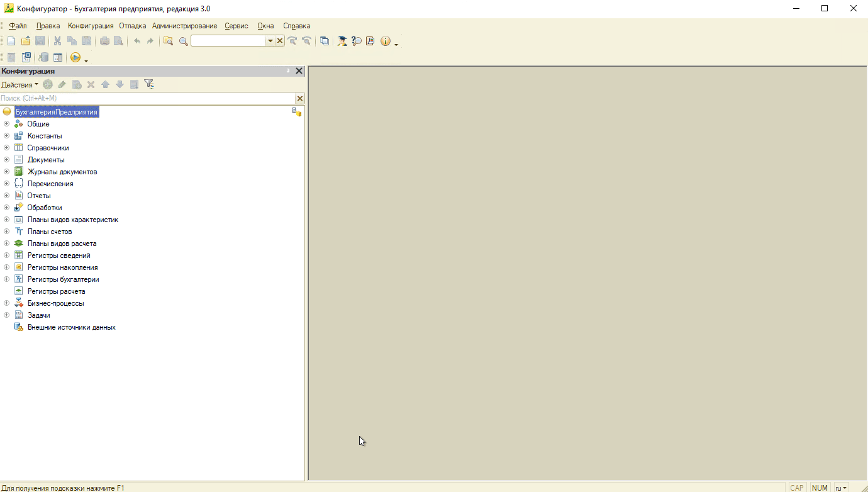This screenshot has width=868, height=492.
Task: Clear the toolbar search box with X
Action: (280, 41)
